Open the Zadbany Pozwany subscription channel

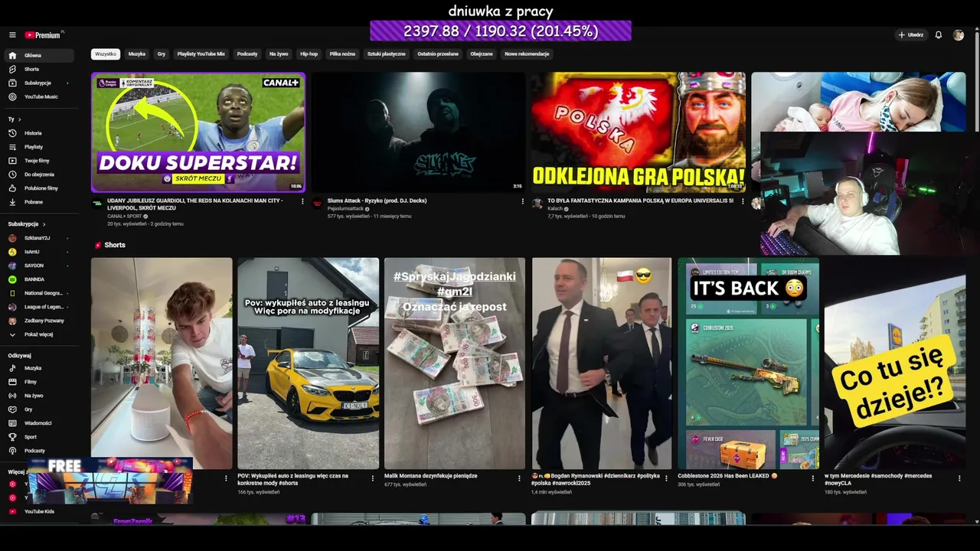tap(38, 321)
